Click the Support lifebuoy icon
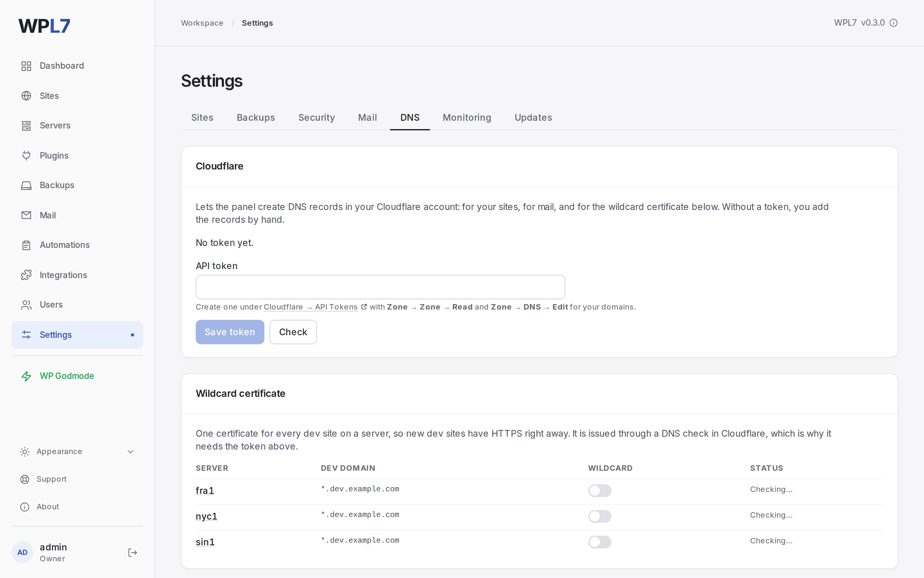This screenshot has height=578, width=924. pos(24,479)
